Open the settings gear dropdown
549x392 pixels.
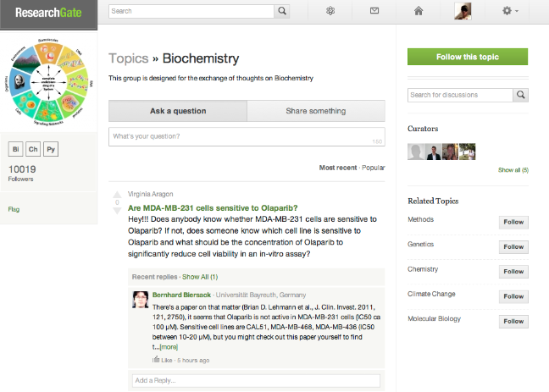click(510, 11)
